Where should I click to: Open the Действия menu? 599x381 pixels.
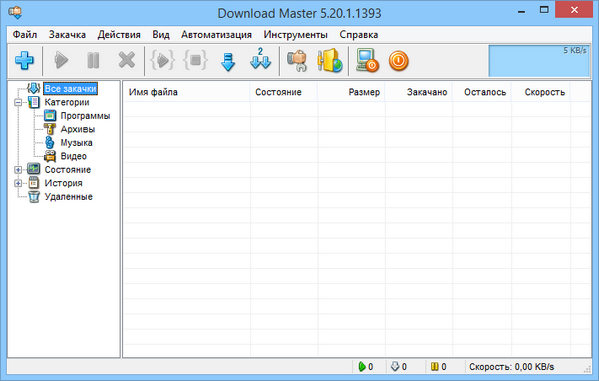tap(119, 35)
